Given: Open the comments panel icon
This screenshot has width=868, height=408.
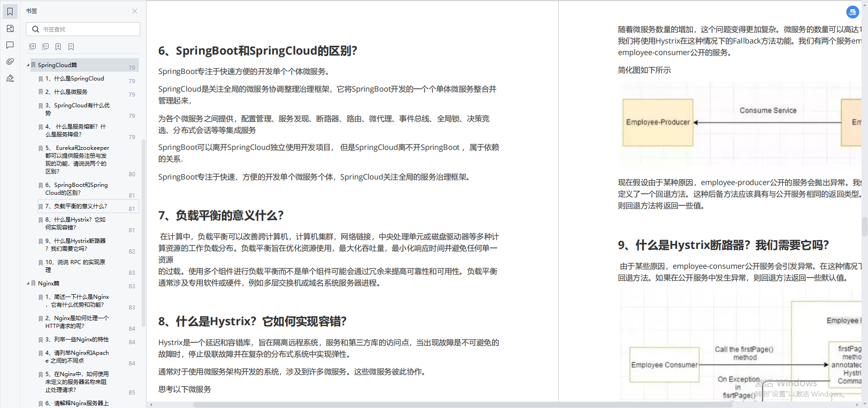Looking at the screenshot, I should pyautogui.click(x=10, y=45).
